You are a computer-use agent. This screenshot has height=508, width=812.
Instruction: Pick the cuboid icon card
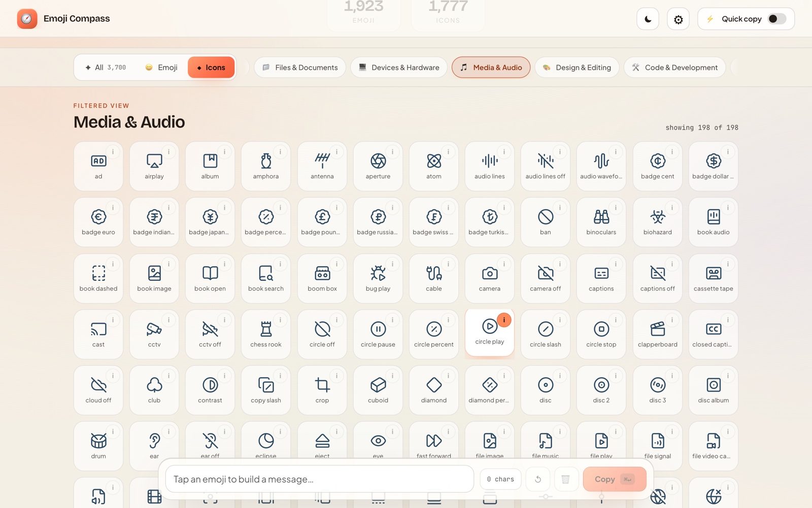click(x=378, y=390)
